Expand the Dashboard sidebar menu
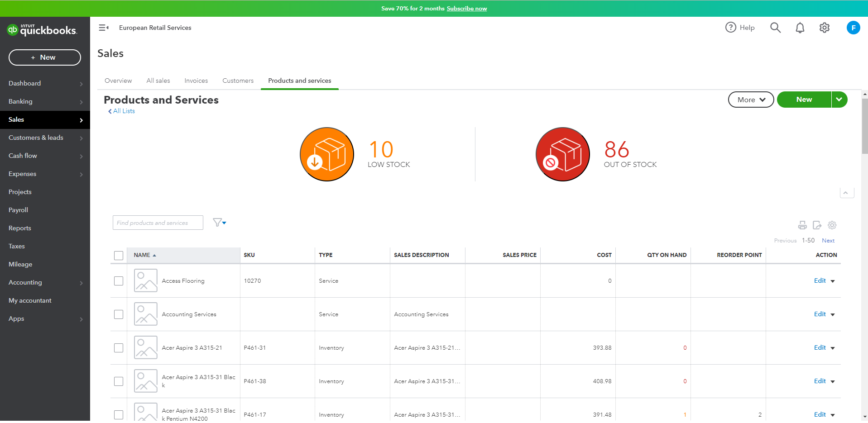The image size is (868, 423). (45, 83)
